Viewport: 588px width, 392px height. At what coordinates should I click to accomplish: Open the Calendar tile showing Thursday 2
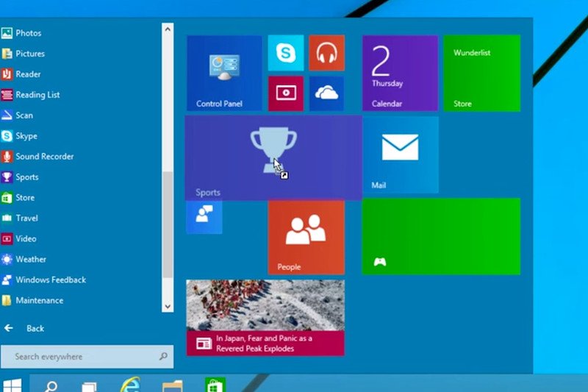400,73
